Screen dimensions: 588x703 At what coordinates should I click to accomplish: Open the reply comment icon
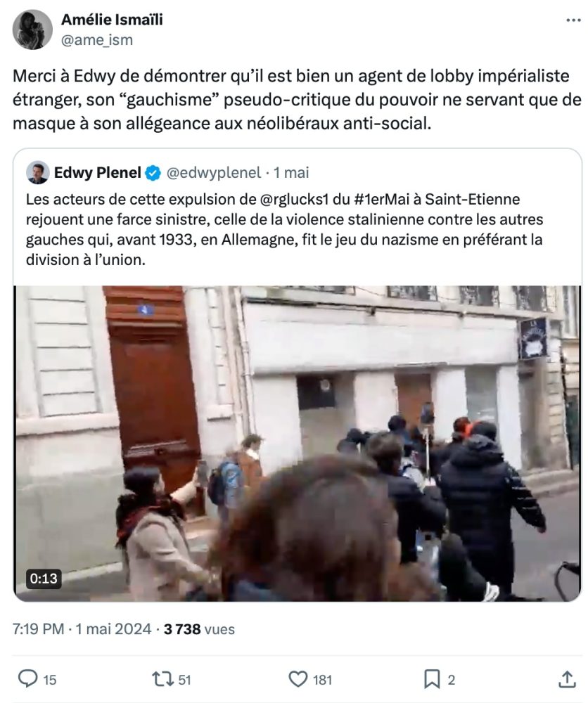click(27, 679)
